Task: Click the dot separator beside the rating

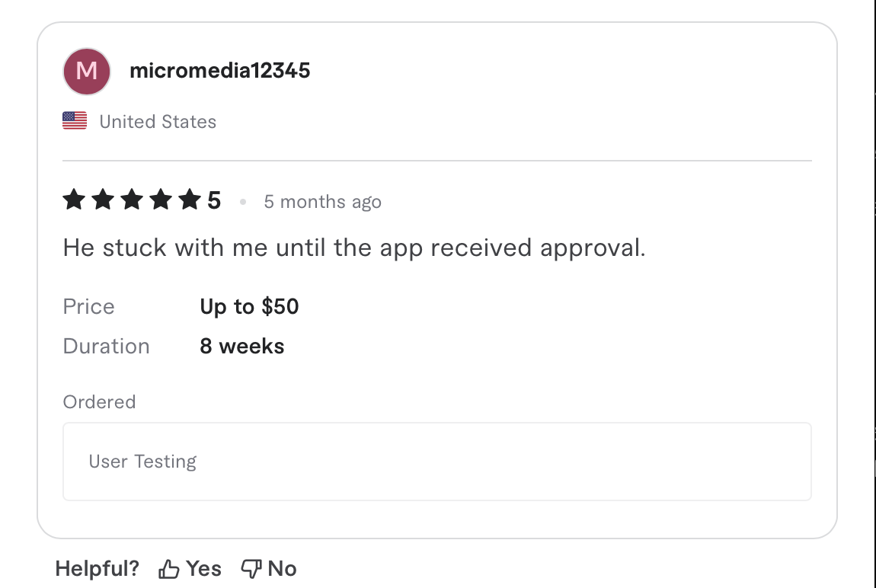Action: (x=243, y=201)
